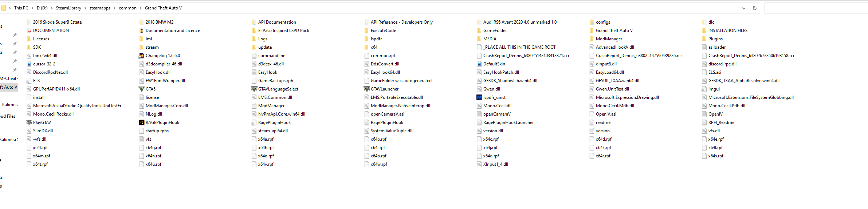Click the Changelog 1.6.6.0 file icon
Screen dimensions: 868x209
pyautogui.click(x=141, y=56)
